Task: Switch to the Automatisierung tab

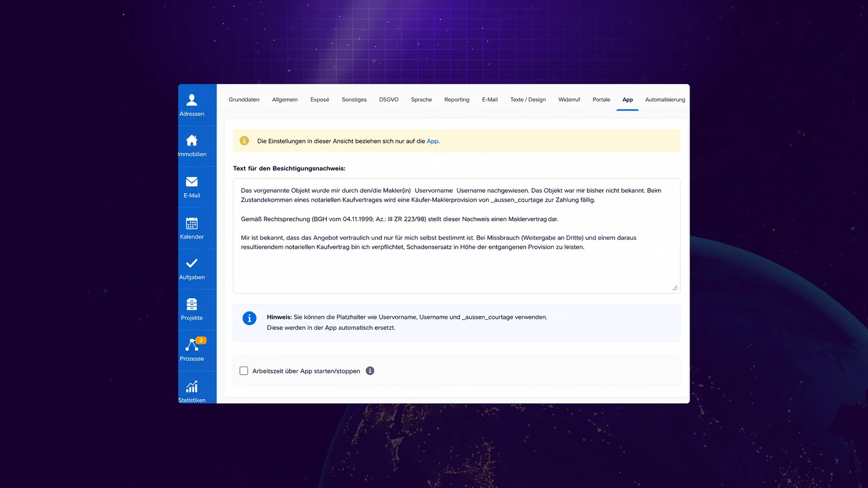Action: coord(665,100)
